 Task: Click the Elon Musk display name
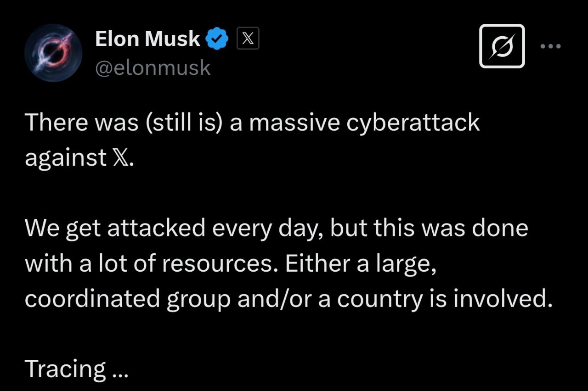[147, 39]
